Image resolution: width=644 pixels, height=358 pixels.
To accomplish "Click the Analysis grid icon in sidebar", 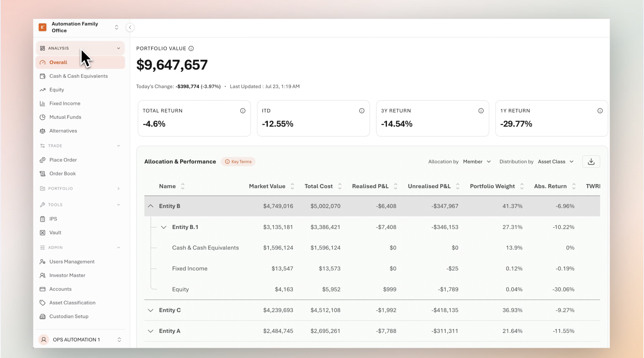I will click(x=43, y=48).
